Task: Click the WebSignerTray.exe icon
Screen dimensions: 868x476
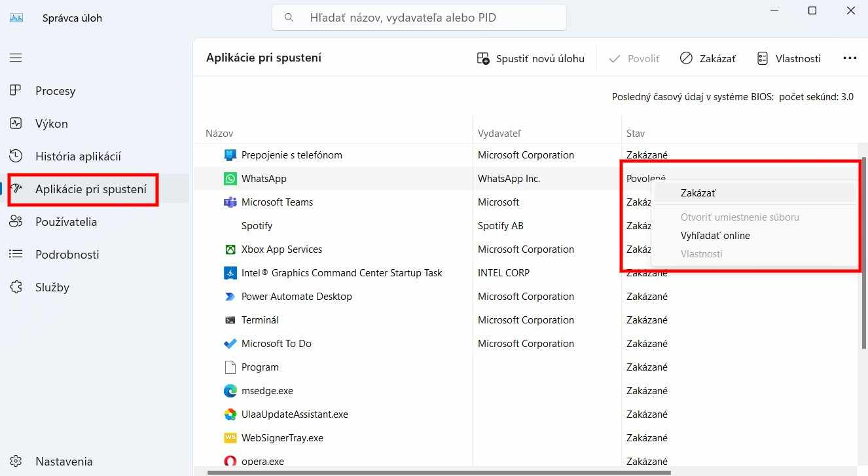Action: tap(230, 438)
